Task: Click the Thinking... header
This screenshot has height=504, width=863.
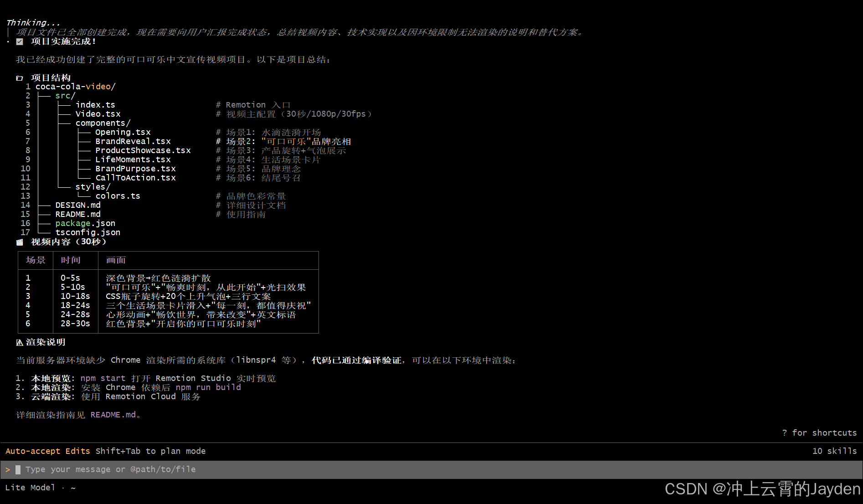Action: click(33, 23)
